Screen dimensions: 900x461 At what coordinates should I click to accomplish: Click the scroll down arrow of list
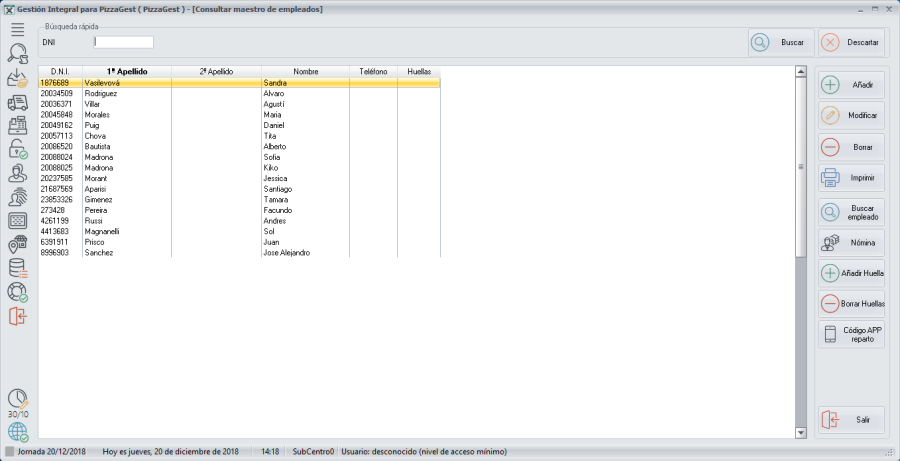[x=799, y=432]
